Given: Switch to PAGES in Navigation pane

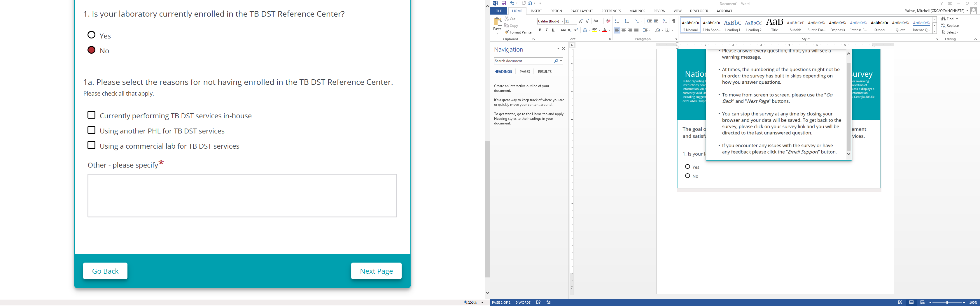Looking at the screenshot, I should [525, 71].
